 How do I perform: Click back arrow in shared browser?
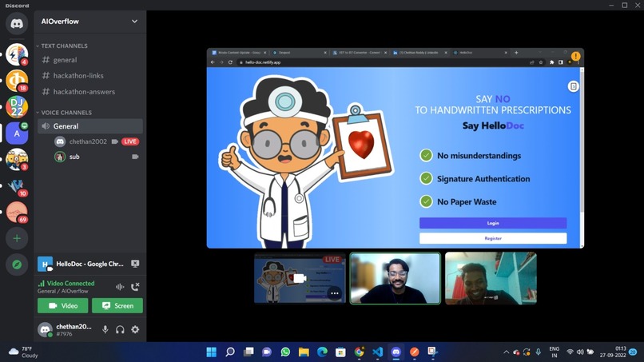tap(213, 62)
